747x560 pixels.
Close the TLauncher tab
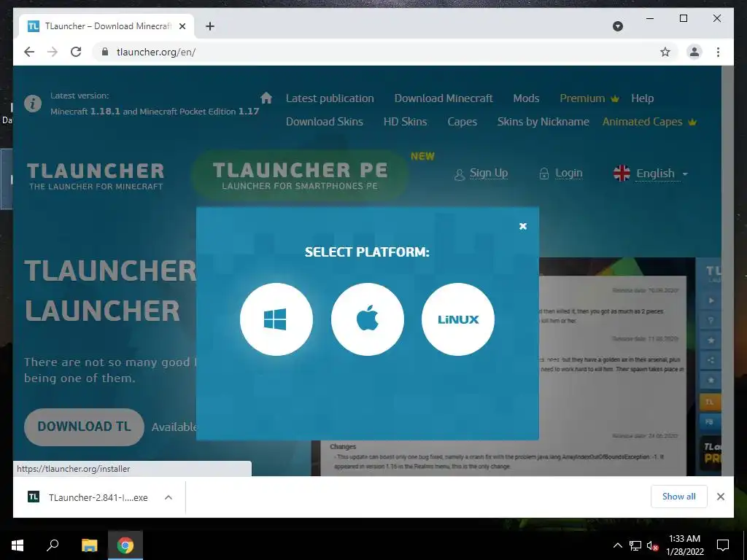click(x=182, y=26)
